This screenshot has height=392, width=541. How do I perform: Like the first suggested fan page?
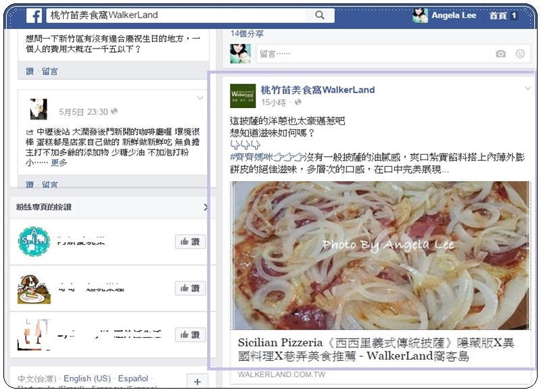190,242
